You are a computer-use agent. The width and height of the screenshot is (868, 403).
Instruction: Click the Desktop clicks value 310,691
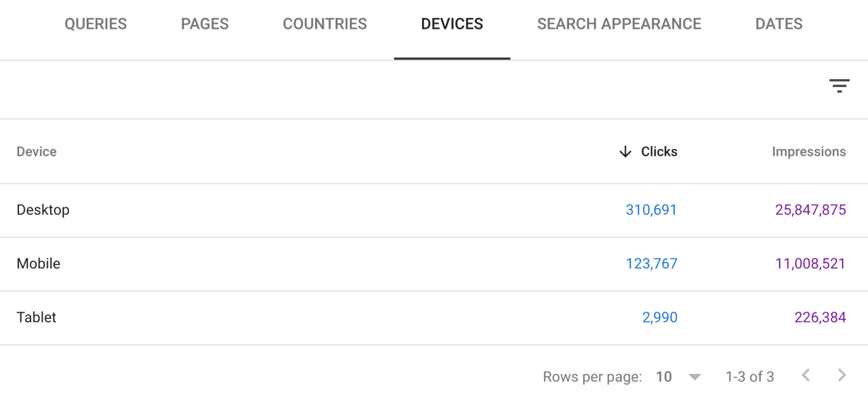(x=651, y=210)
